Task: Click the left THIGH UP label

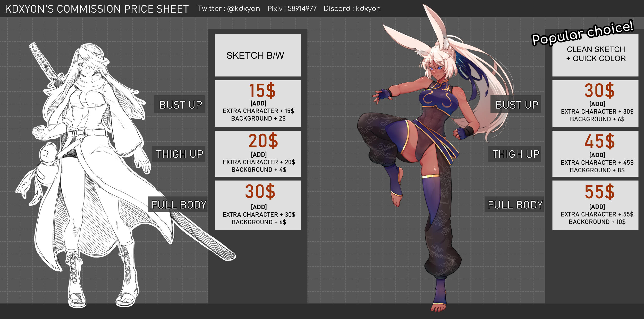Action: click(x=179, y=154)
